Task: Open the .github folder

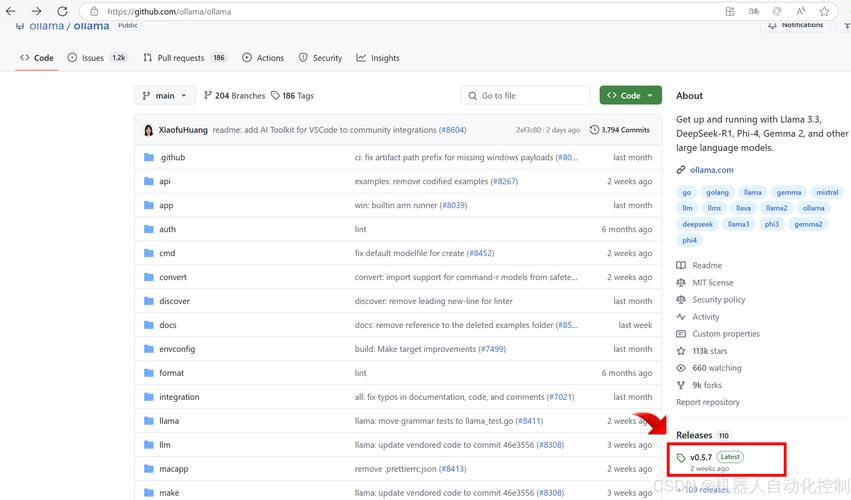Action: [x=172, y=157]
